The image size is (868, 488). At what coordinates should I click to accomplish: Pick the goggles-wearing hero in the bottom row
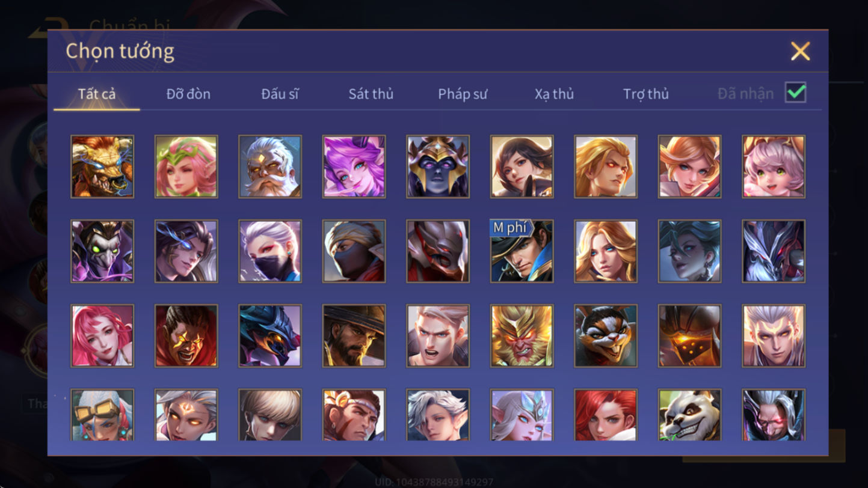102,415
